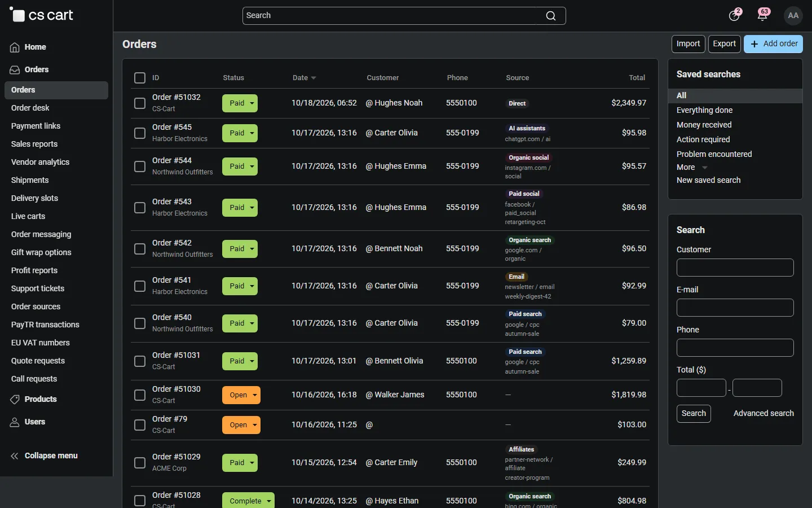Click the plus icon on Add order
Viewport: 812px width, 508px height.
754,44
